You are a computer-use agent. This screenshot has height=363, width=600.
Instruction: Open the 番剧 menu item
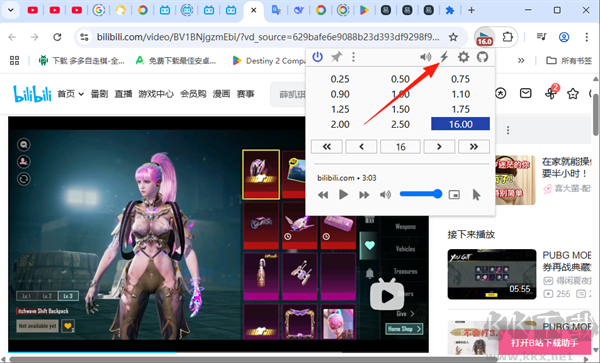click(x=99, y=94)
